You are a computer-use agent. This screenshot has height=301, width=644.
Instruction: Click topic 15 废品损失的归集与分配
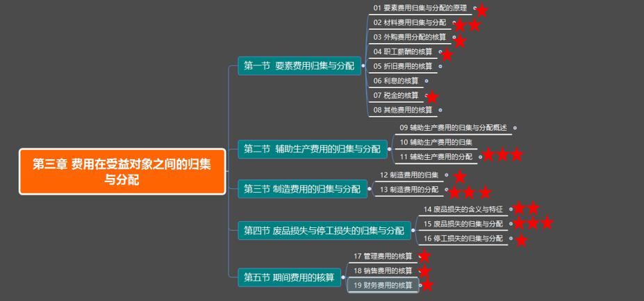point(463,224)
